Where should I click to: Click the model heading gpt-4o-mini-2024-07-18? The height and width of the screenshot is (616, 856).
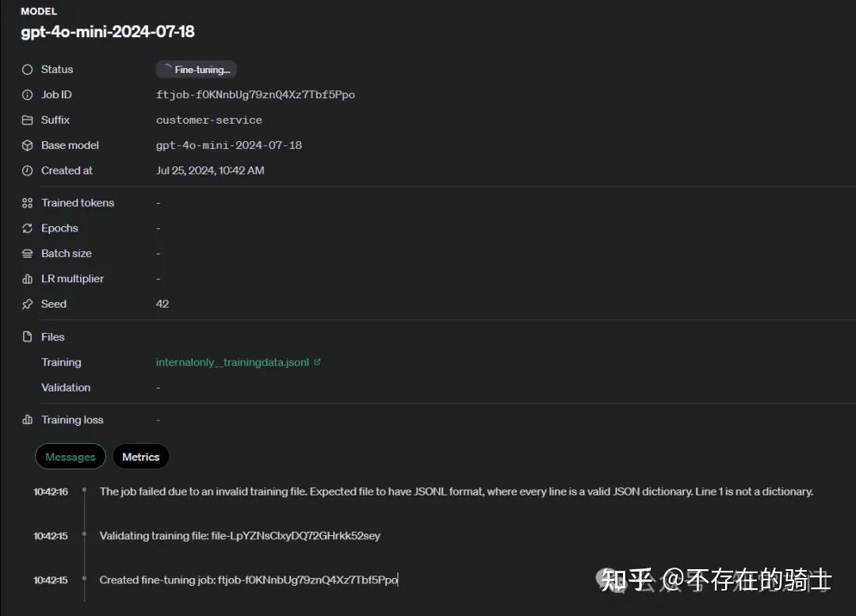coord(108,32)
